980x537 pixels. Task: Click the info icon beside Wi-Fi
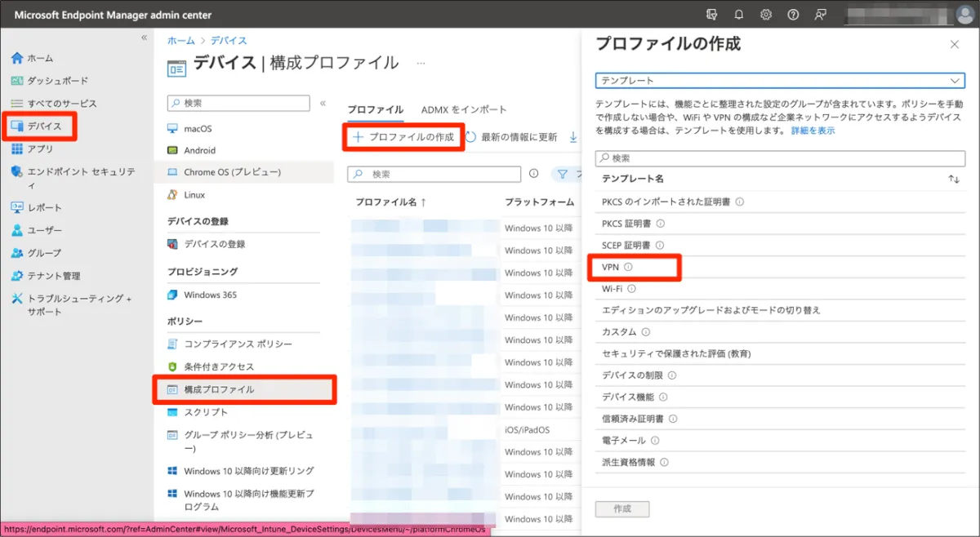[x=631, y=289]
